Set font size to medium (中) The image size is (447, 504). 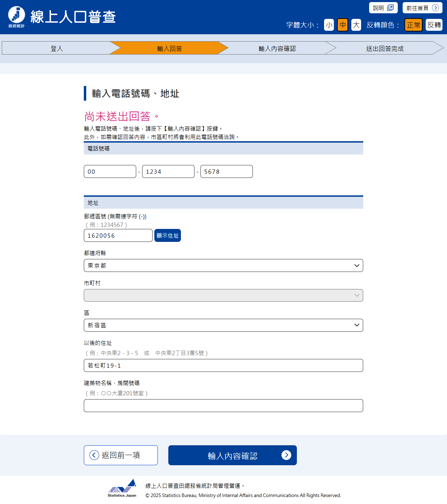343,25
